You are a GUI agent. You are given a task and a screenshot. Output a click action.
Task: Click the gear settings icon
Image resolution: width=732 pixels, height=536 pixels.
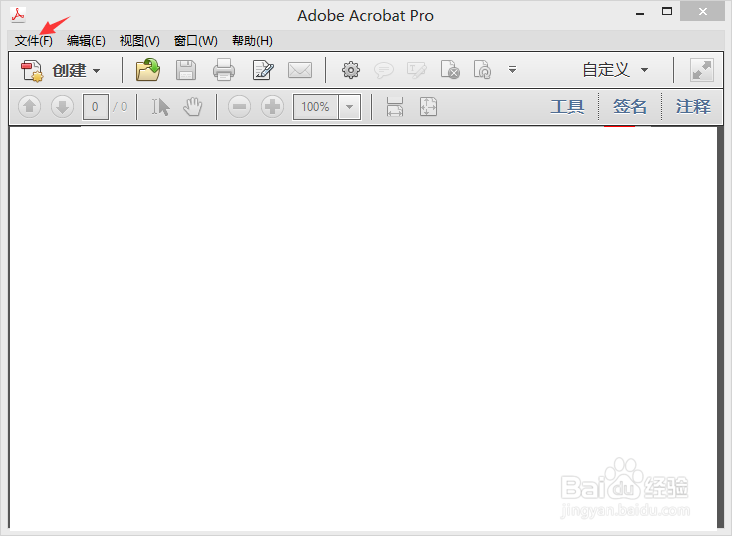point(351,70)
